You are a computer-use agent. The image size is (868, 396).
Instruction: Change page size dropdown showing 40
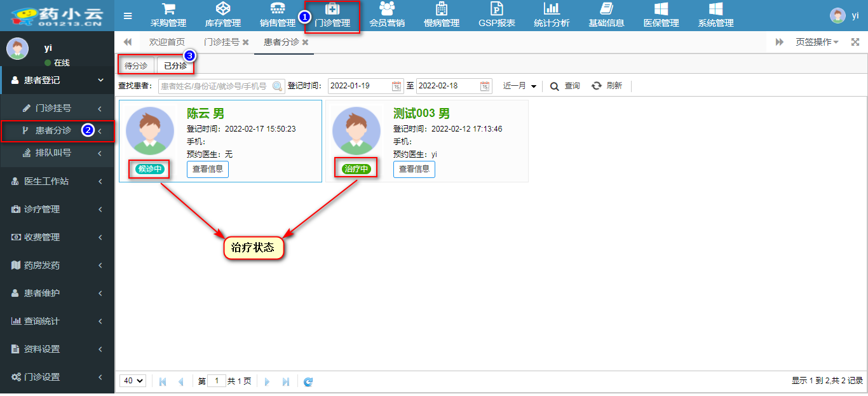[133, 381]
